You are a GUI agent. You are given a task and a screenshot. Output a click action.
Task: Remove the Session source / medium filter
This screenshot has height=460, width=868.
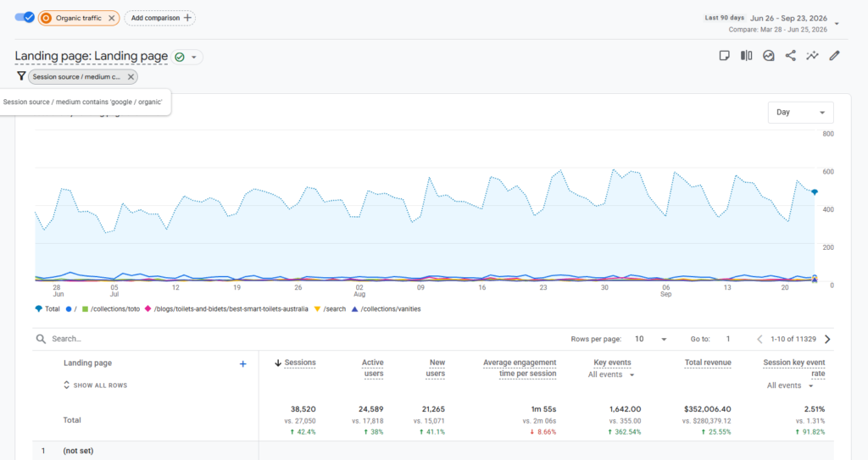point(131,77)
